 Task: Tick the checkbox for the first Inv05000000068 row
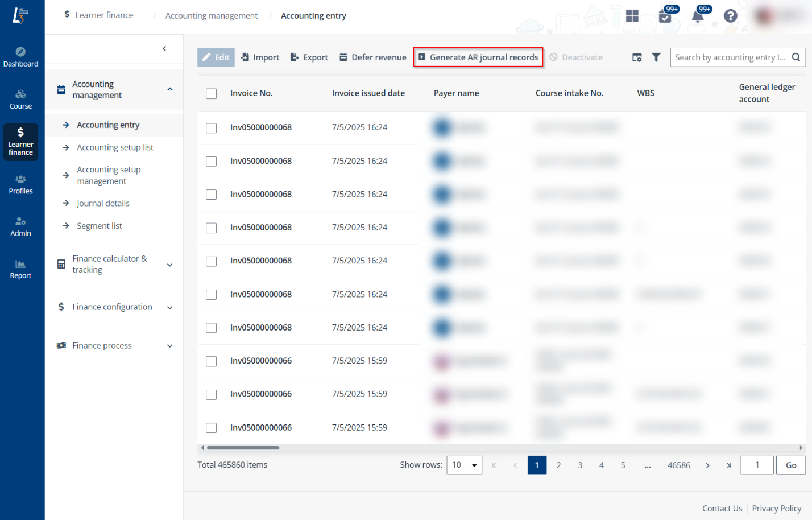tap(211, 128)
